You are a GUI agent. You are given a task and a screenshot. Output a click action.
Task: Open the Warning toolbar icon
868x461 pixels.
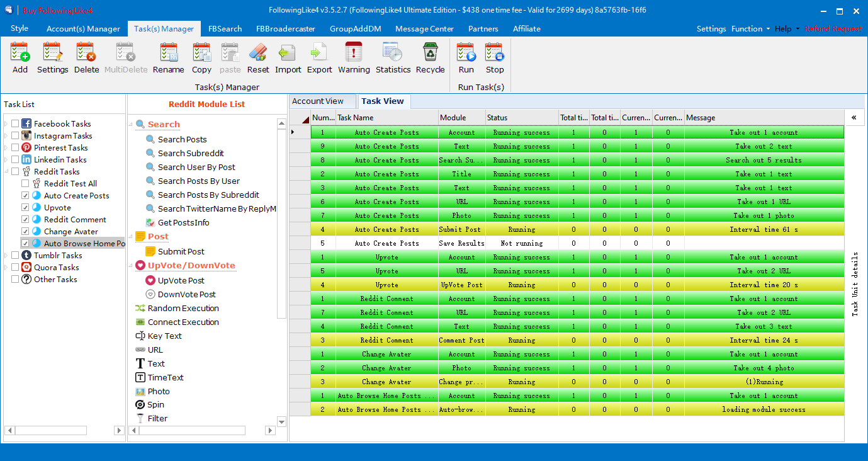354,52
